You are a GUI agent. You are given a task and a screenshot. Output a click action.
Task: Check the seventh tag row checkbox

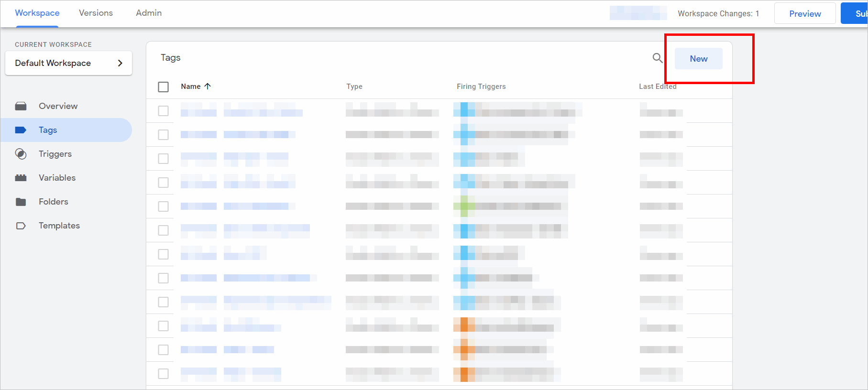click(164, 254)
